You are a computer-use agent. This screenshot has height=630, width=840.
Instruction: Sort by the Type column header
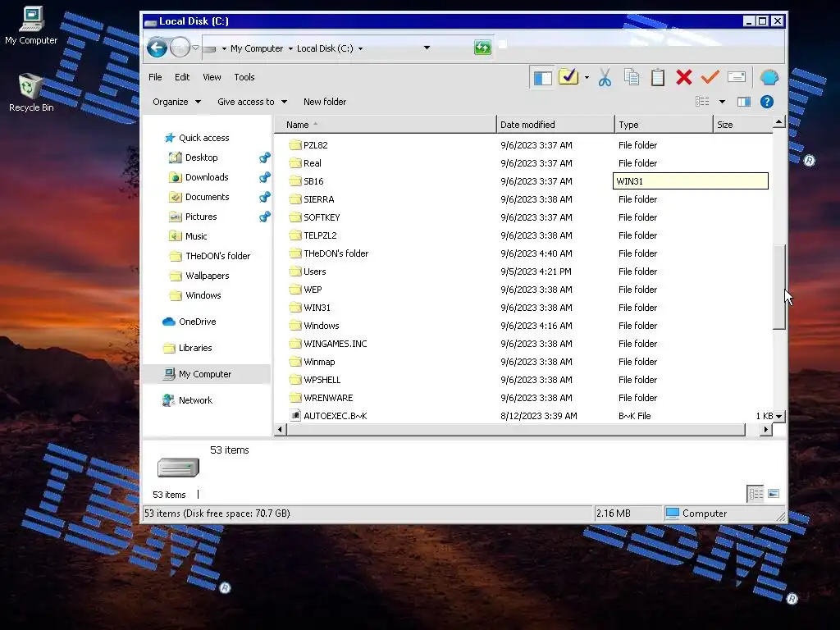(664, 125)
